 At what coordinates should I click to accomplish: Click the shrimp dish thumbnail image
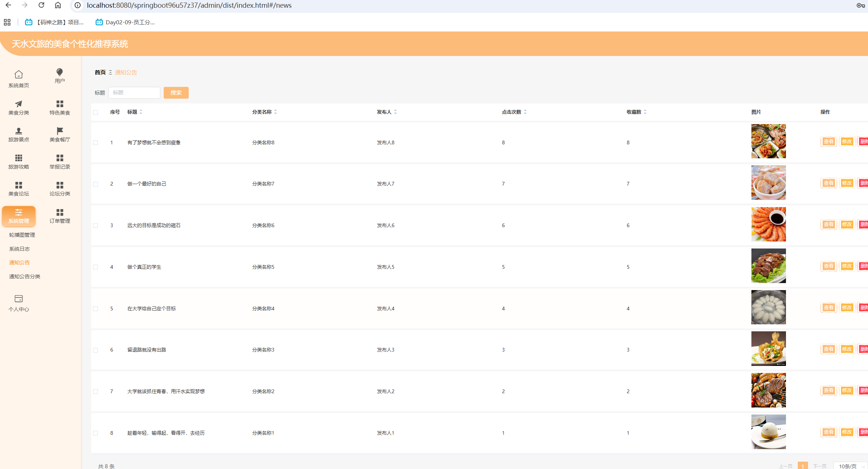click(x=768, y=224)
